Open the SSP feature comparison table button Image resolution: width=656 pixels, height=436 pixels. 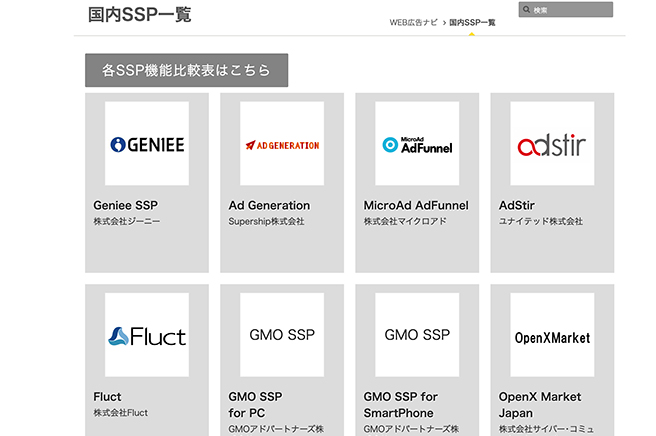pos(187,70)
